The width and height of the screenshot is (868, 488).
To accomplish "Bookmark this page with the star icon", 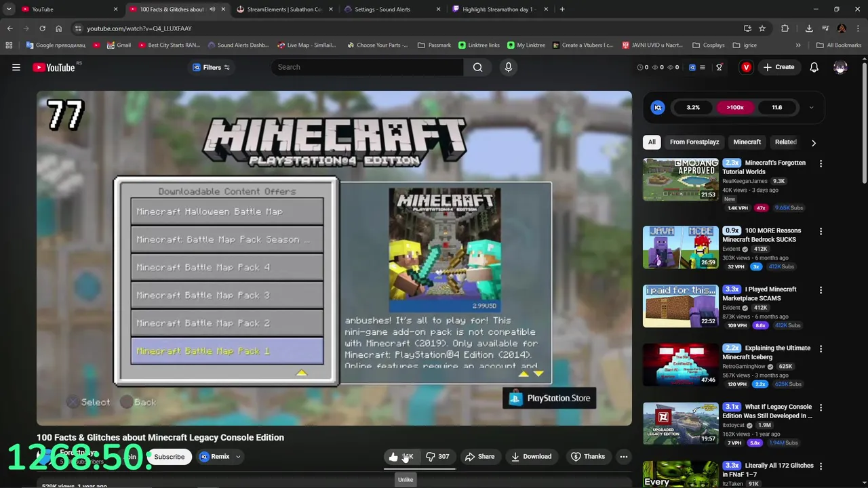I will (762, 28).
